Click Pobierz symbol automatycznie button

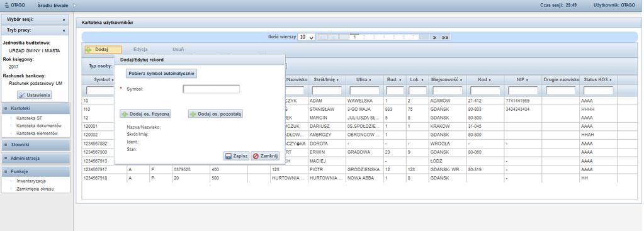[162, 74]
